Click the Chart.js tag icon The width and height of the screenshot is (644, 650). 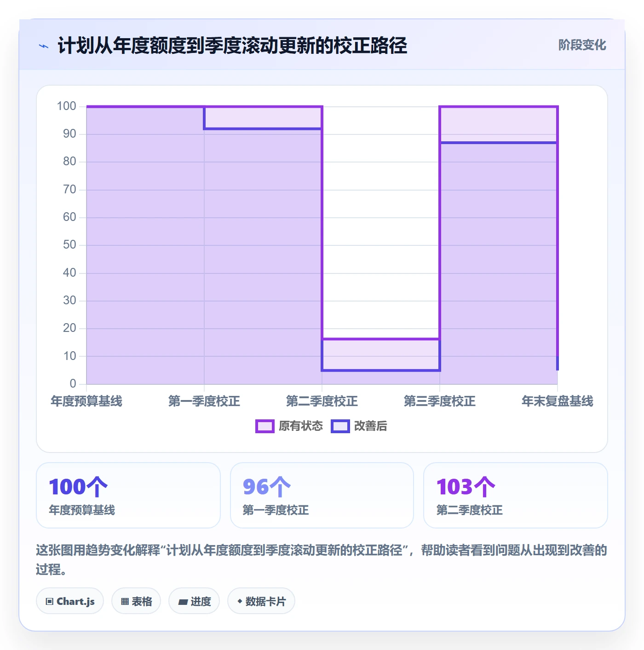[50, 601]
